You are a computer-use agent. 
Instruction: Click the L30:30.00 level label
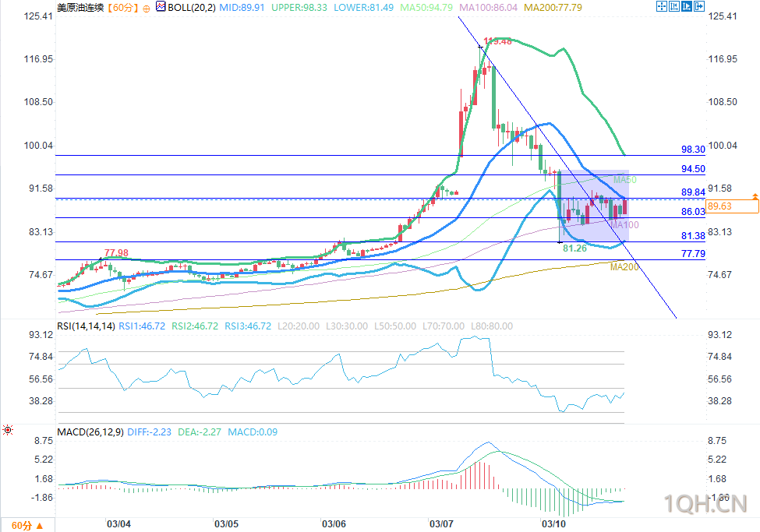[347, 326]
